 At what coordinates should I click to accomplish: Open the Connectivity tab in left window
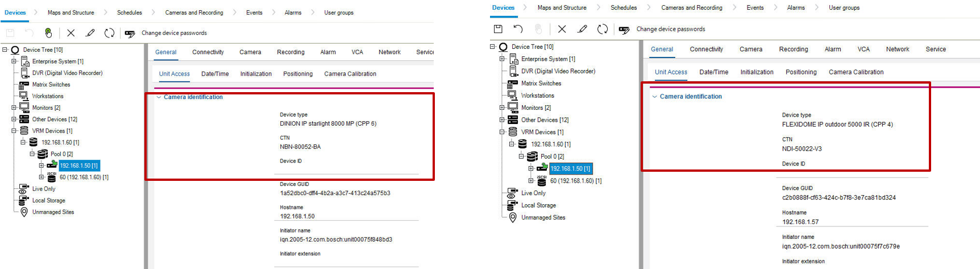pyautogui.click(x=208, y=52)
